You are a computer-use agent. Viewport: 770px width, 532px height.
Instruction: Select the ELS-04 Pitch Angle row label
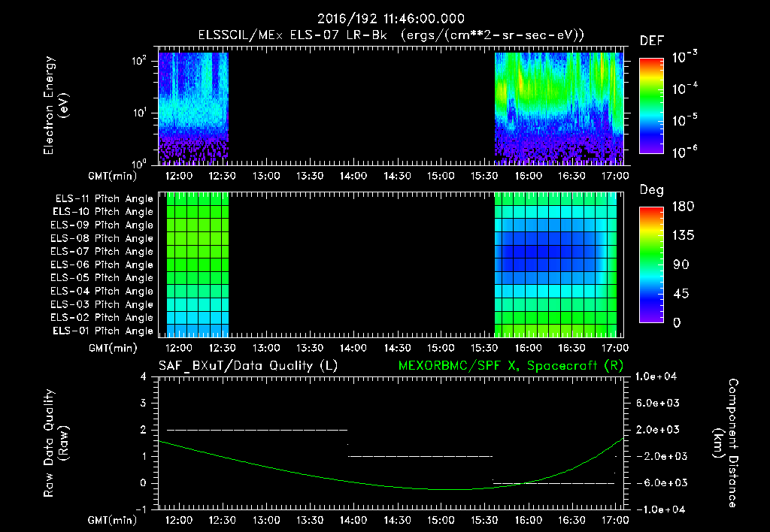click(102, 292)
